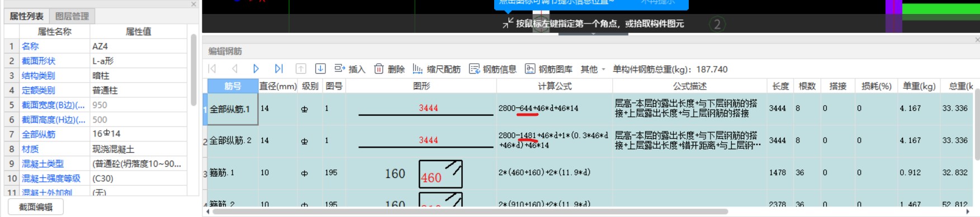
Task: Move the selected rebar row up
Action: point(301,69)
